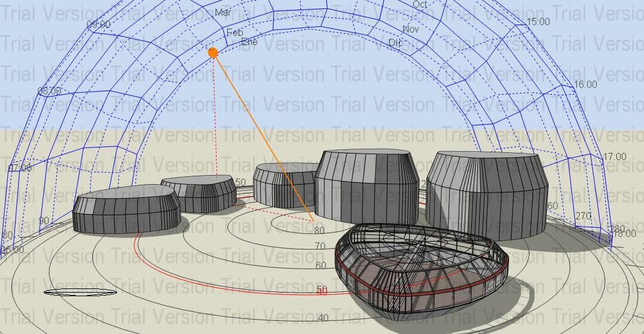Click the 08:00 hour label
The image size is (644, 334).
49,91
